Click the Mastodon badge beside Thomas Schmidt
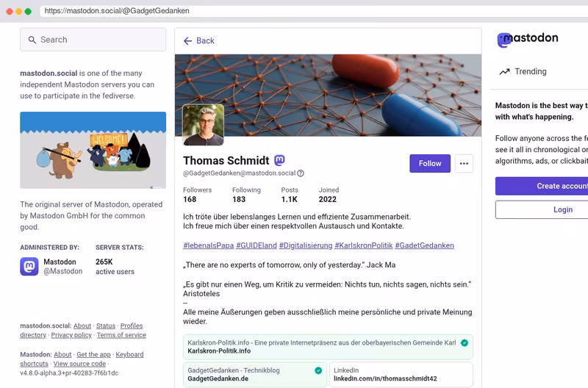Viewport: 588px width, 388px height. pyautogui.click(x=279, y=160)
